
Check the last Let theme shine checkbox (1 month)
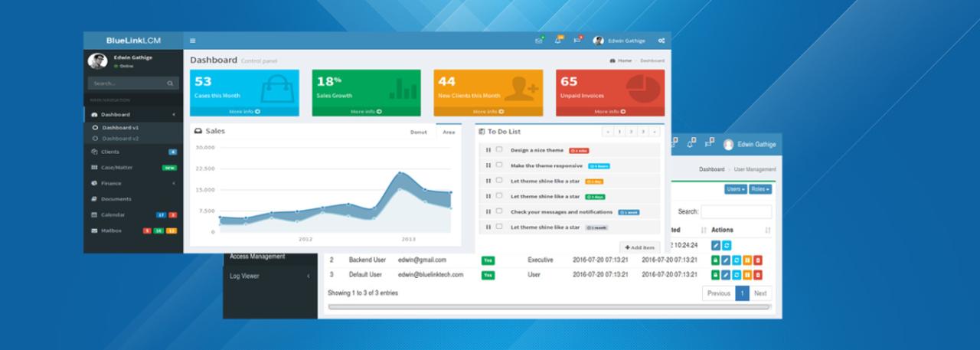(499, 226)
